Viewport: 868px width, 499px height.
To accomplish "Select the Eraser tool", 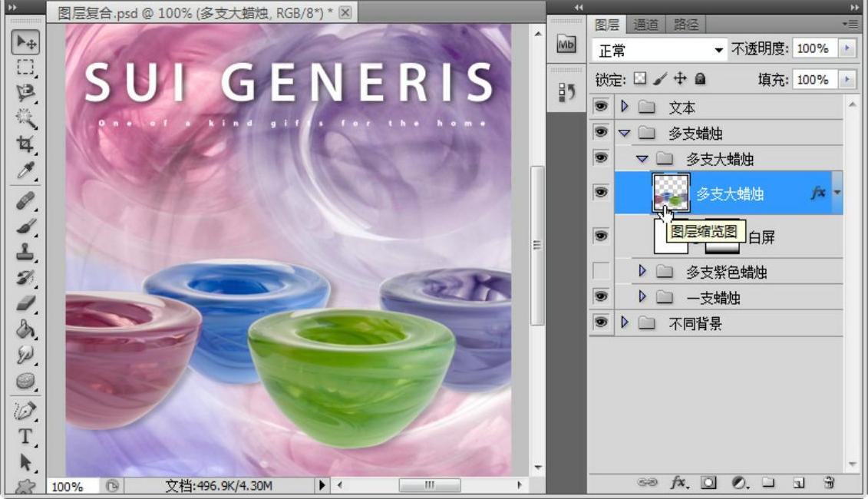I will coord(25,302).
